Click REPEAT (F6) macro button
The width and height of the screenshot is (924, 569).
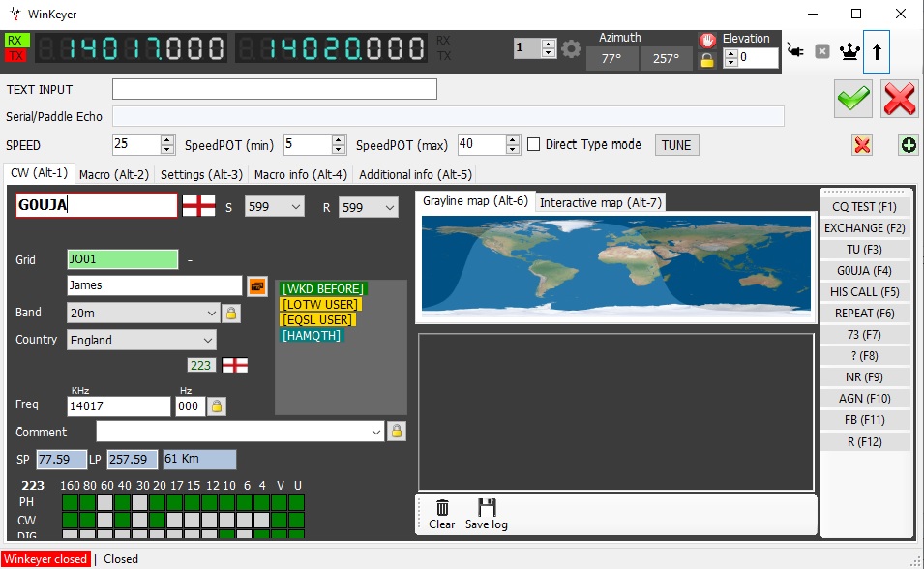(x=864, y=314)
